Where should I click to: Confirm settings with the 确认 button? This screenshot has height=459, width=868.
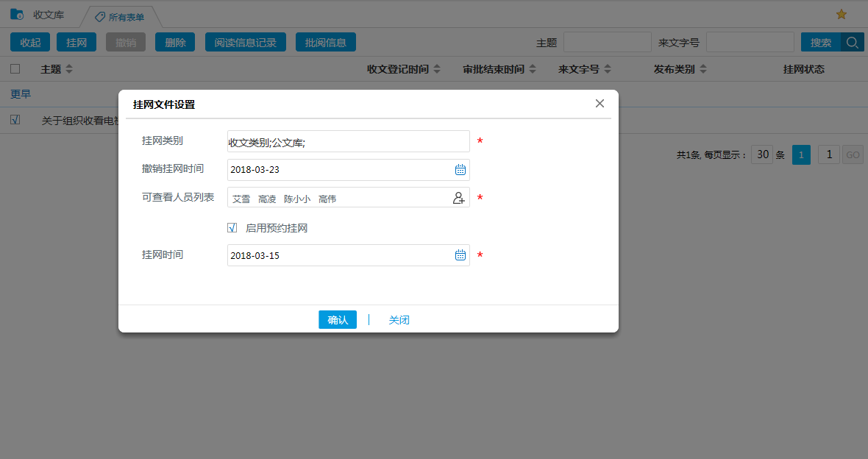[337, 319]
